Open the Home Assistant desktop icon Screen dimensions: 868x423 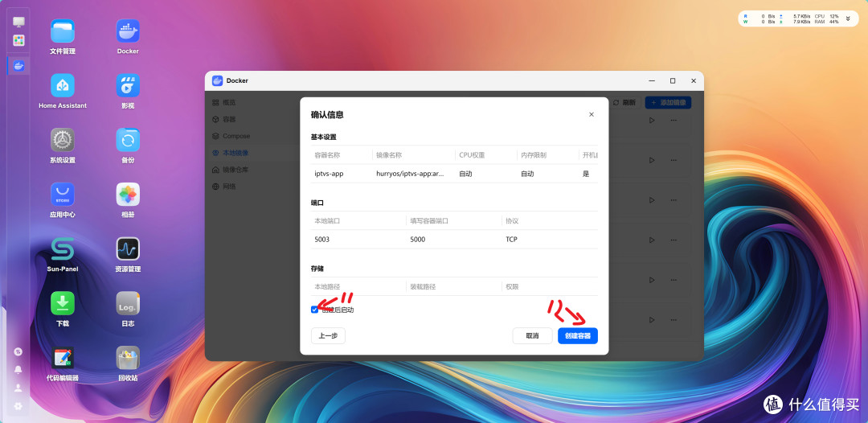(63, 85)
